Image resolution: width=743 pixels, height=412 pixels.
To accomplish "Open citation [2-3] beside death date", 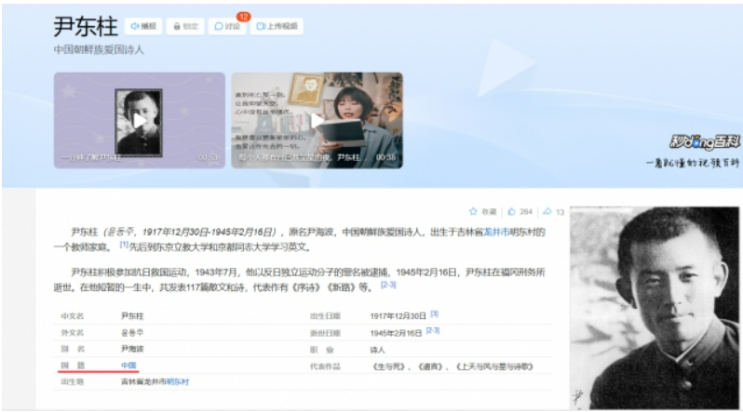I will tap(433, 330).
